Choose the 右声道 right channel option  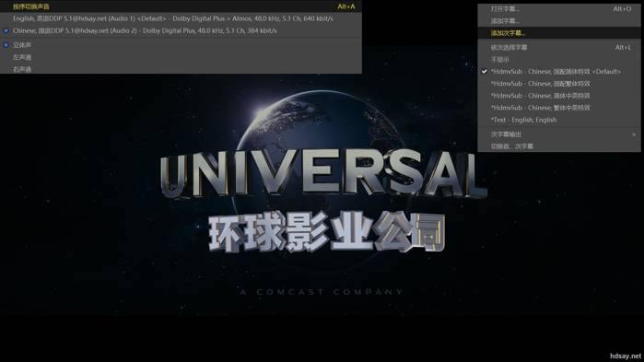(x=181, y=69)
